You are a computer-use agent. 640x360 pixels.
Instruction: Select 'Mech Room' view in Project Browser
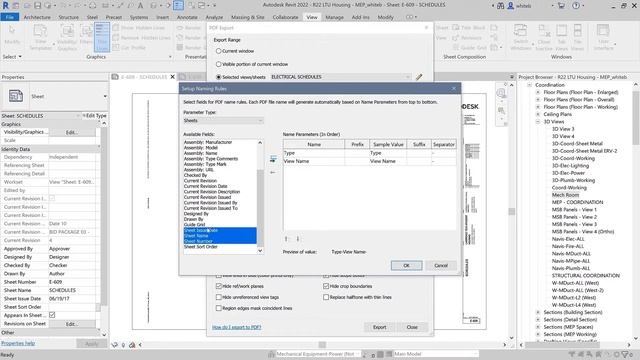tap(565, 195)
